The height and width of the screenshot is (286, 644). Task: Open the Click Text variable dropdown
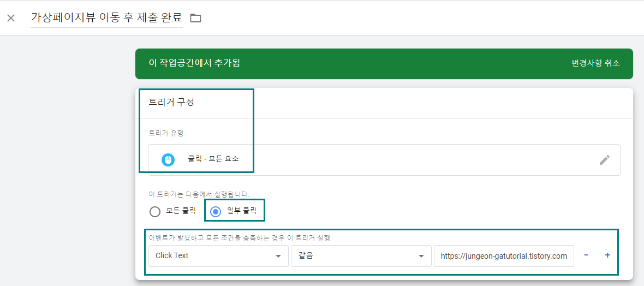pos(218,255)
